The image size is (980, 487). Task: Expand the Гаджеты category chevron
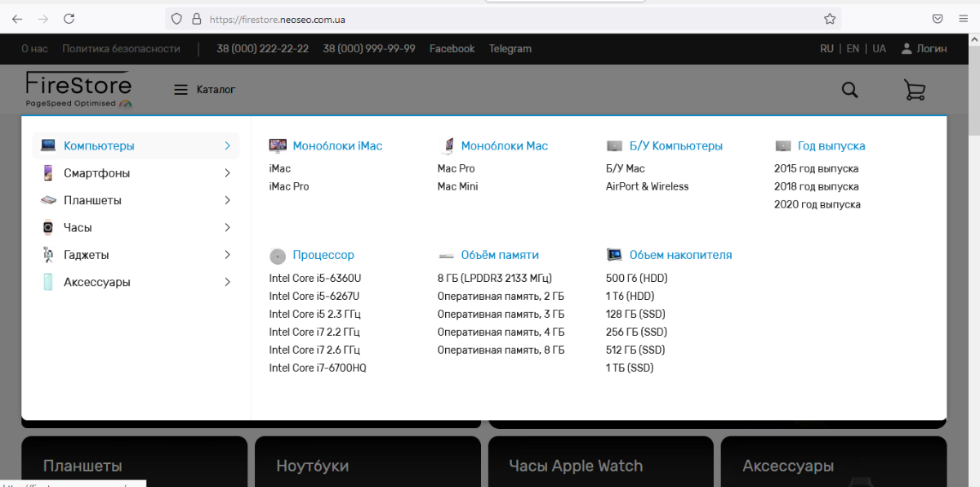point(227,255)
